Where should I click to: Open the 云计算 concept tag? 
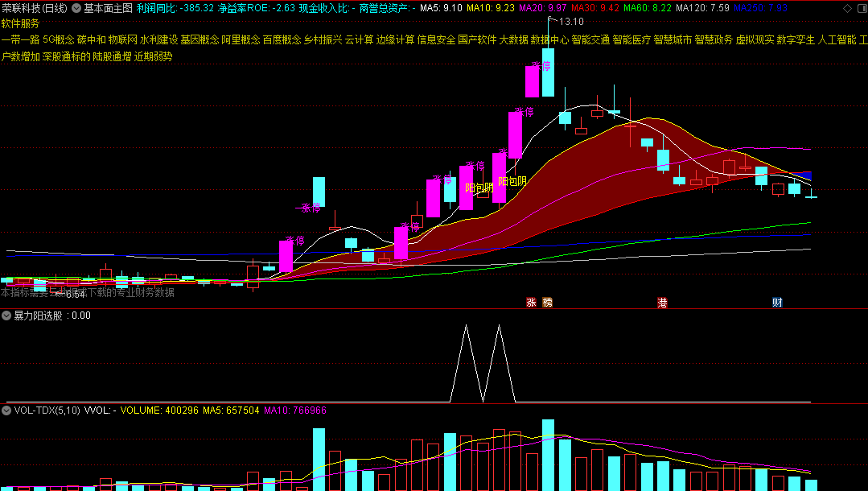(360, 40)
